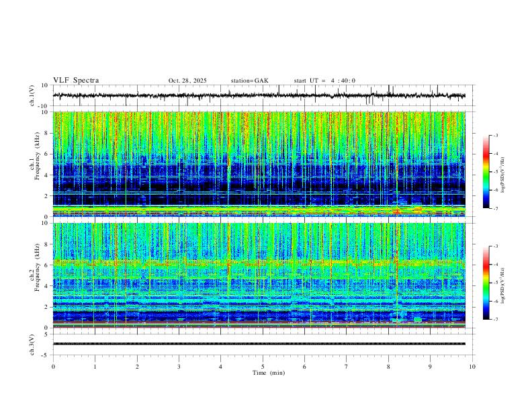This screenshot has width=532, height=411.
Task: Click the 'ch.1(V)' waveform axis label
Action: [32, 95]
